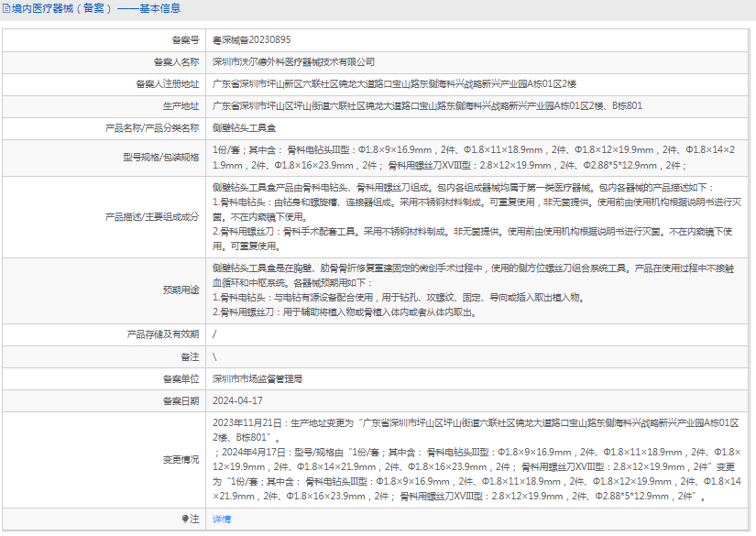
Task: Select the authority name 深圳市市场监督管理局
Action: [257, 378]
